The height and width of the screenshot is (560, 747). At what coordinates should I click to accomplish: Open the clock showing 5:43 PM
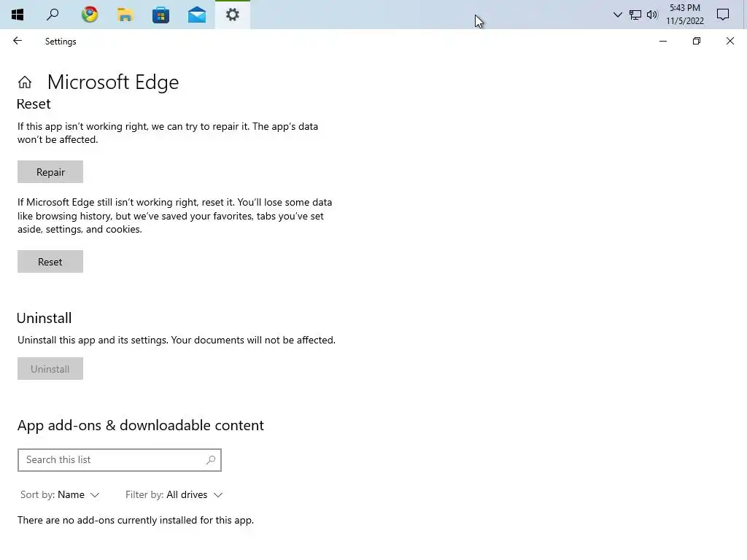[x=684, y=15]
